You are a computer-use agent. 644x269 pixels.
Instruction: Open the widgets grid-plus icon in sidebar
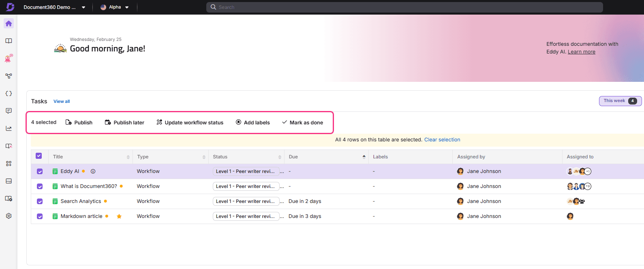pyautogui.click(x=9, y=164)
